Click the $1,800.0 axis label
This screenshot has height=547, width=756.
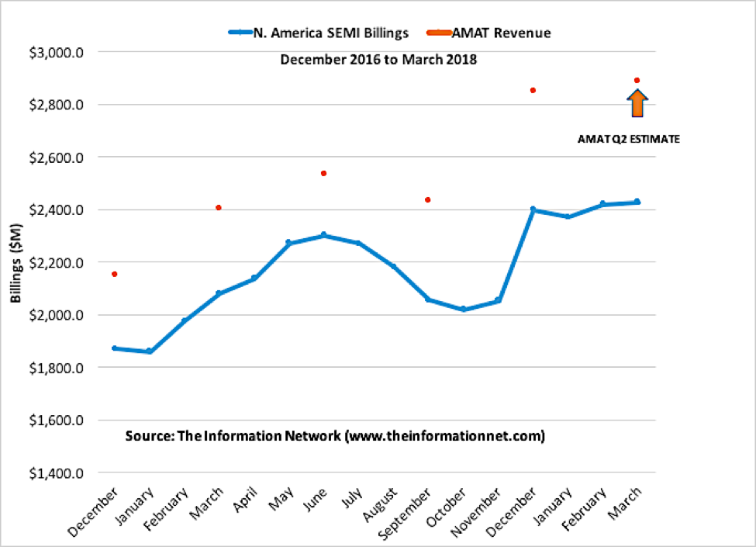tap(56, 368)
